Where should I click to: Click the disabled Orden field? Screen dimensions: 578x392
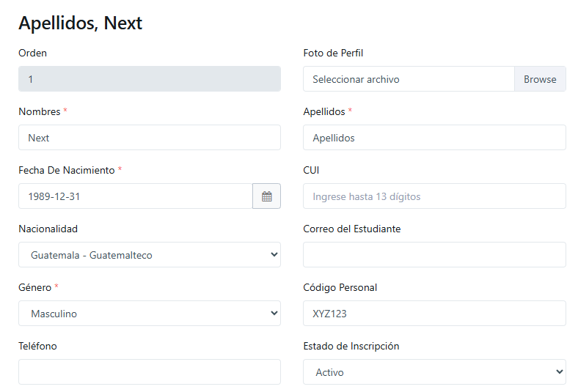(x=150, y=79)
